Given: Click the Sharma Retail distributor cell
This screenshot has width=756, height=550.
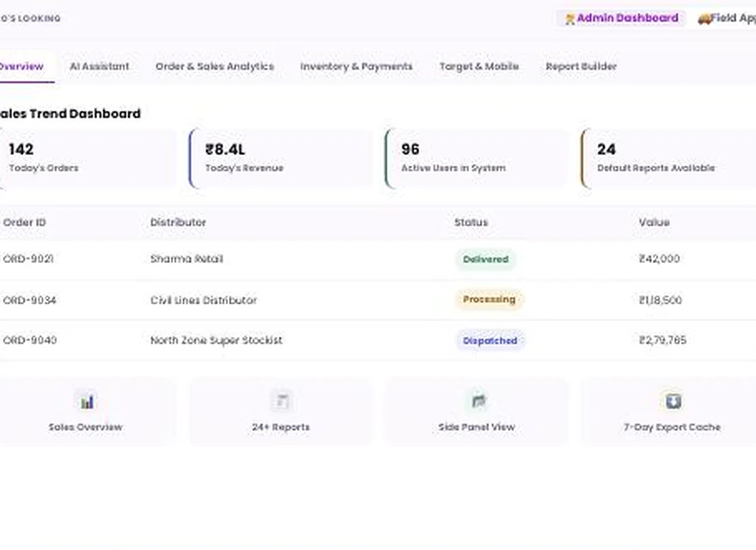Looking at the screenshot, I should coord(186,259).
